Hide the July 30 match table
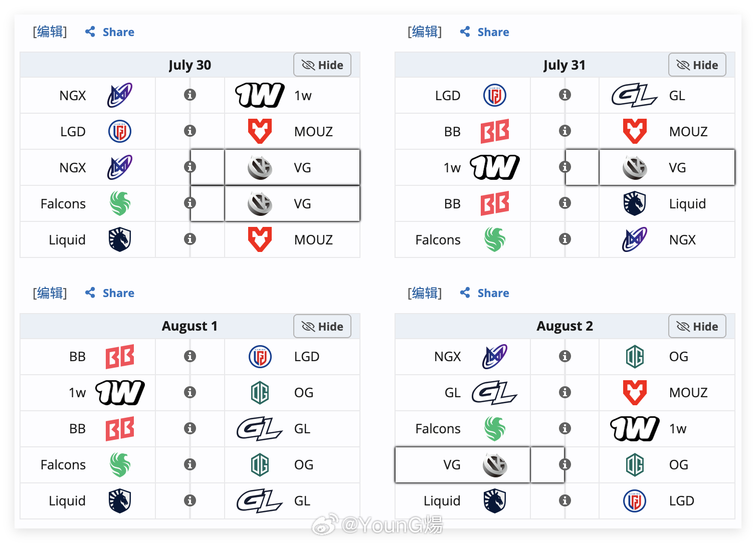 pos(322,65)
